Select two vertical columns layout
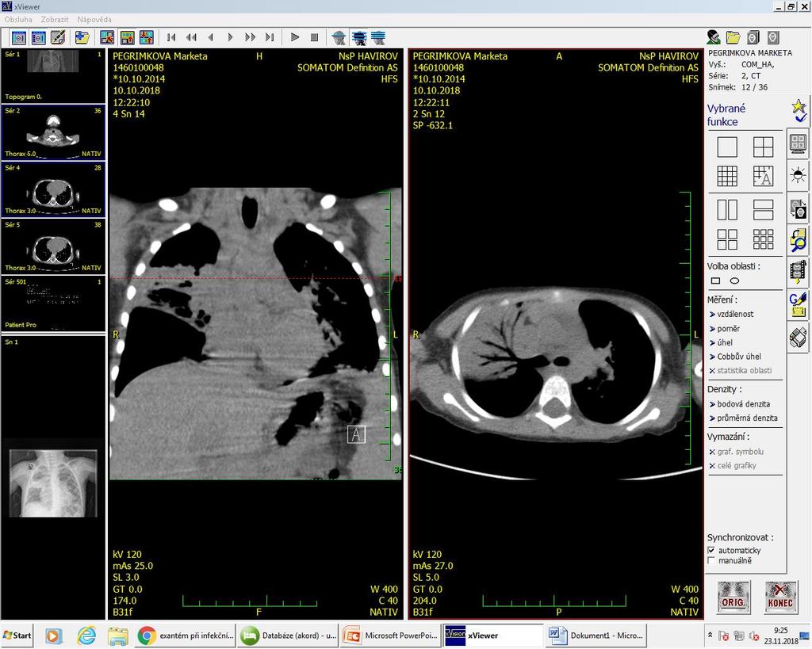This screenshot has width=812, height=649. click(727, 210)
